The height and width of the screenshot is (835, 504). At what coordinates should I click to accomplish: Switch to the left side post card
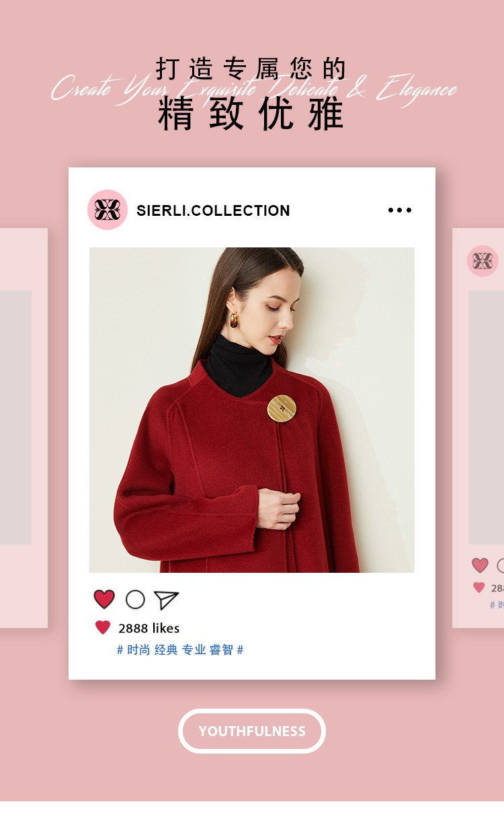coord(24,428)
